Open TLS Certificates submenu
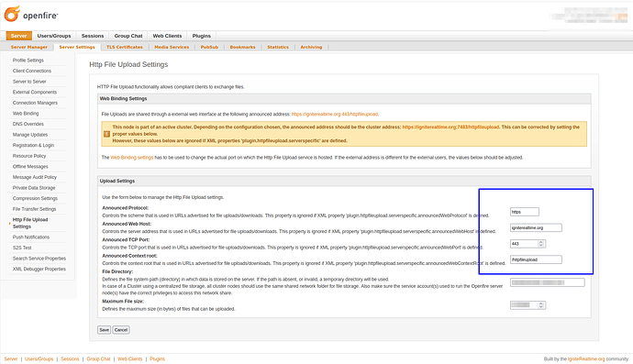This screenshot has height=364, width=633. [125, 47]
